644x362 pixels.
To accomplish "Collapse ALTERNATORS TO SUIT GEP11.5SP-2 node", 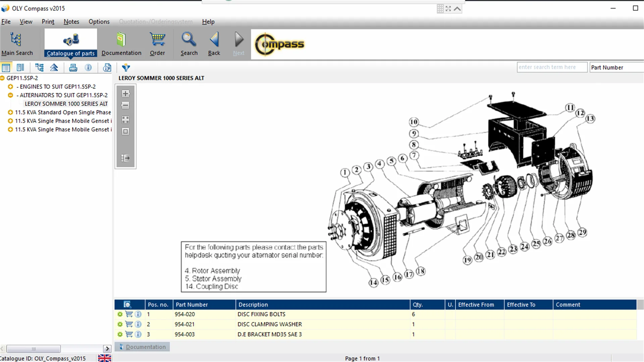I will pyautogui.click(x=10, y=95).
